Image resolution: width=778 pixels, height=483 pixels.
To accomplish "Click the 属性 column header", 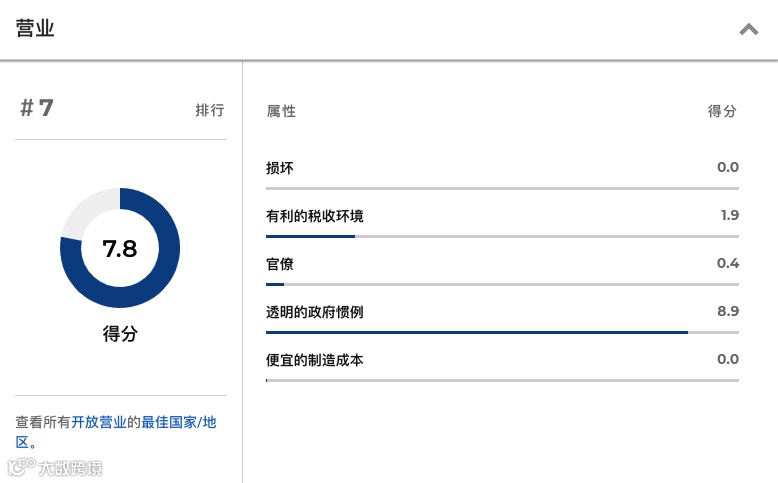I will tap(281, 111).
